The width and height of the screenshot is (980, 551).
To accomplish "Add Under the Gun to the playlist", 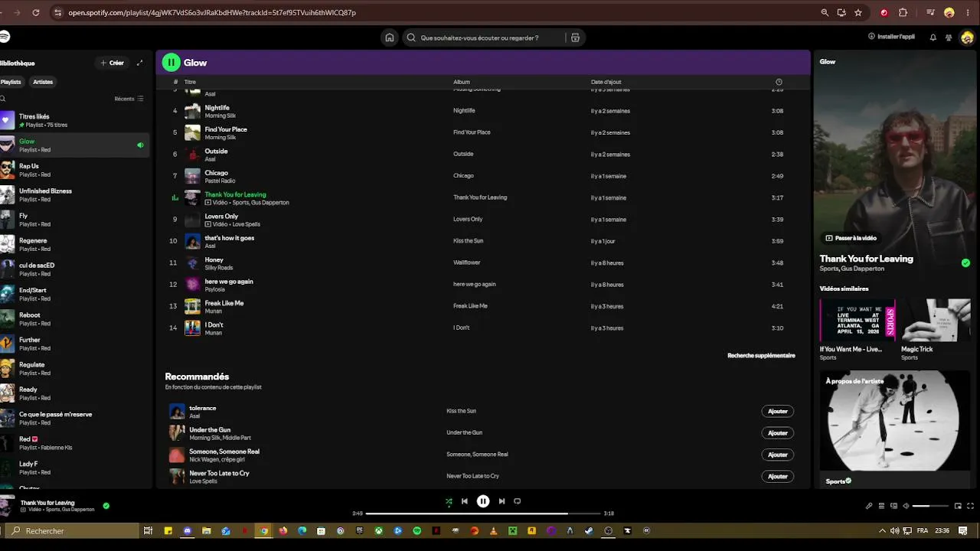I will pos(777,432).
